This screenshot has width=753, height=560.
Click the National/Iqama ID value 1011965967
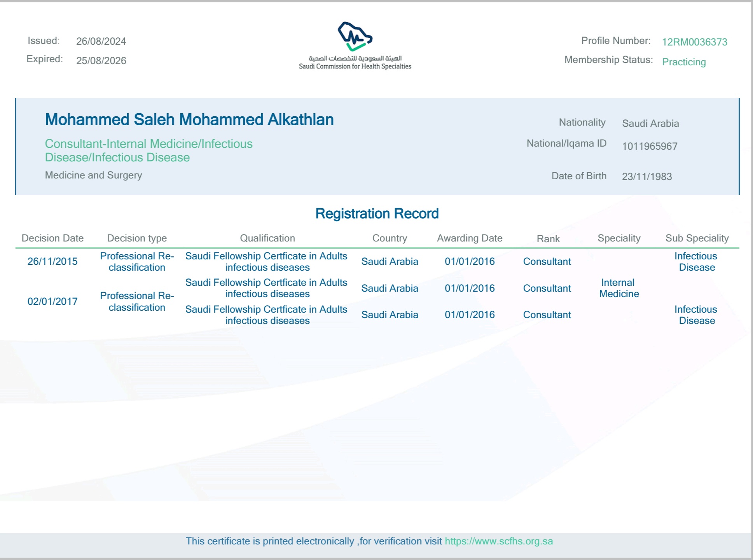pyautogui.click(x=650, y=146)
